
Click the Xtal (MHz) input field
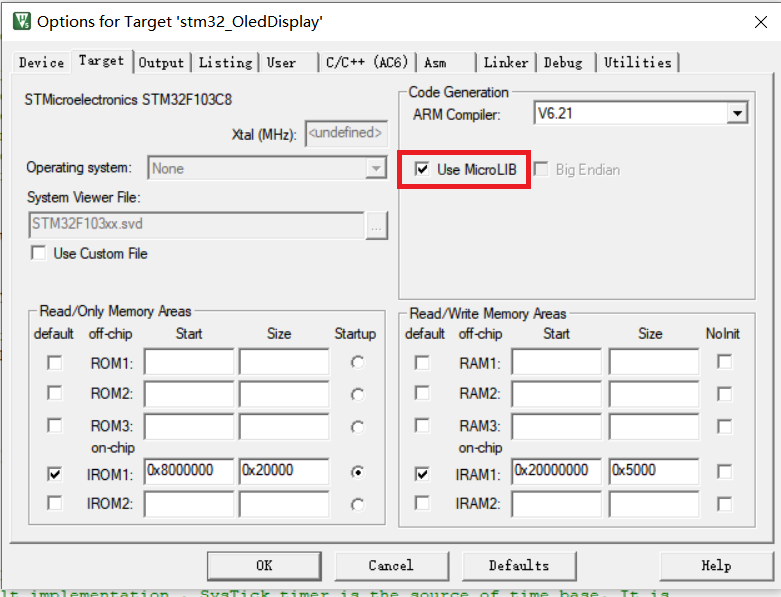click(346, 133)
